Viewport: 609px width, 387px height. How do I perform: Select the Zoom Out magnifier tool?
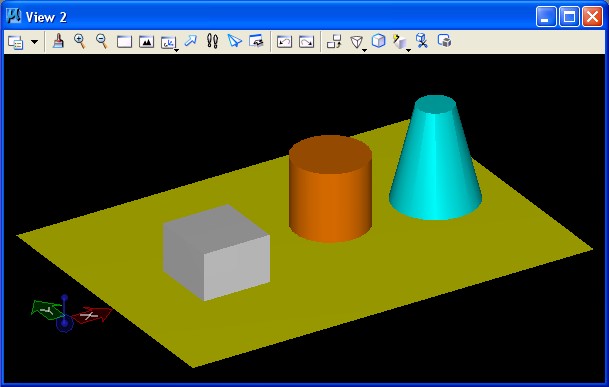click(102, 41)
